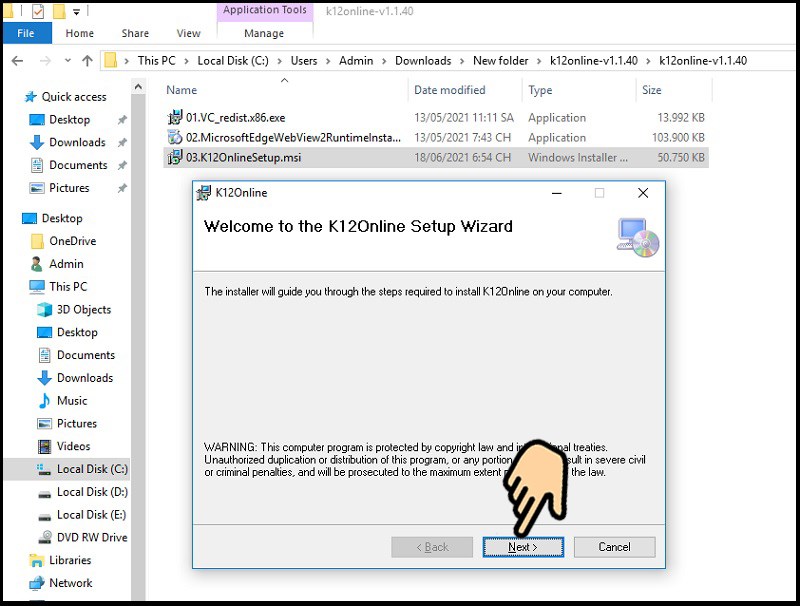Select Quick access star icon in sidebar

click(31, 97)
